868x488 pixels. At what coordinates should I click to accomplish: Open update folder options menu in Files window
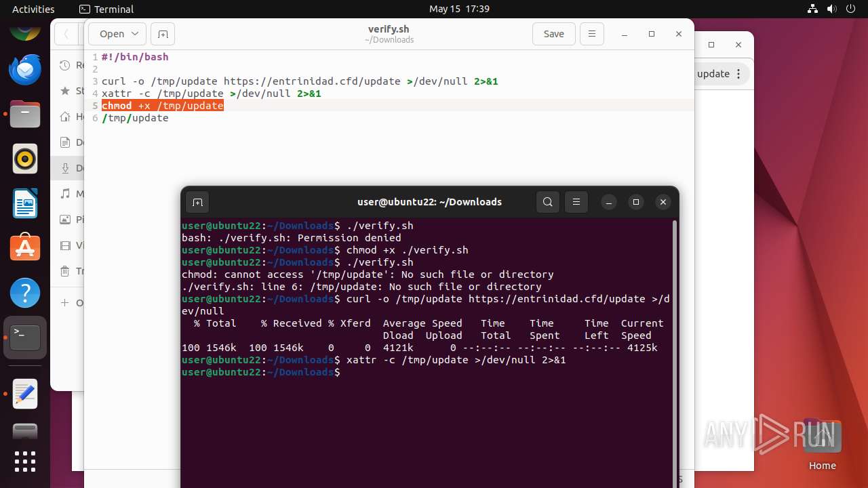click(x=739, y=74)
